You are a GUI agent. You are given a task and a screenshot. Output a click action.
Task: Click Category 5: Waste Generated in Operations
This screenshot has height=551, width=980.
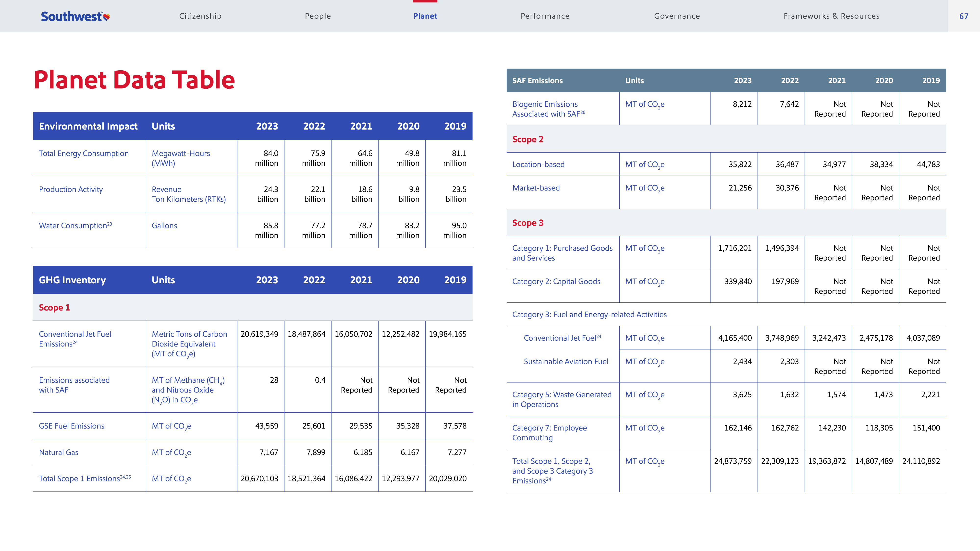tap(562, 399)
